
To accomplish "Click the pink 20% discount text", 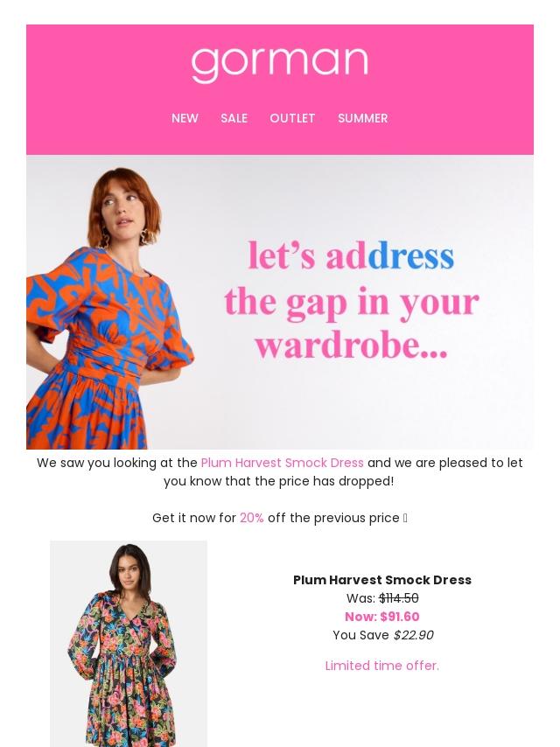I will [x=252, y=518].
